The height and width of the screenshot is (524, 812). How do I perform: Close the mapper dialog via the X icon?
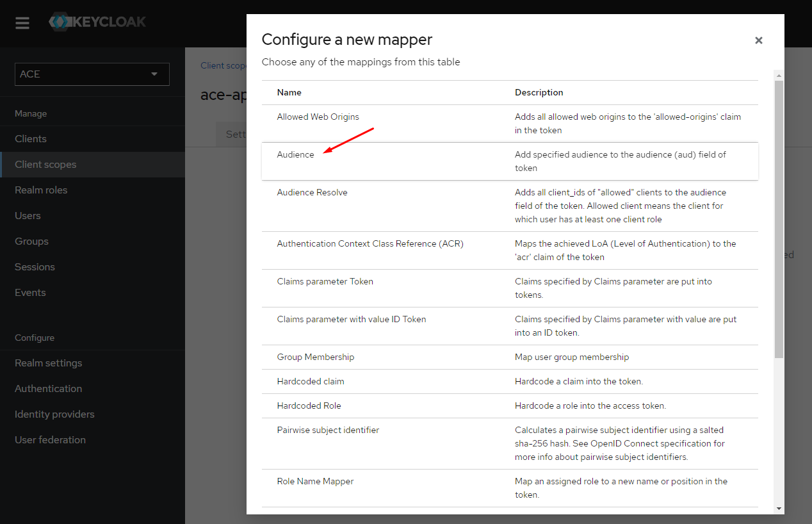pos(759,40)
